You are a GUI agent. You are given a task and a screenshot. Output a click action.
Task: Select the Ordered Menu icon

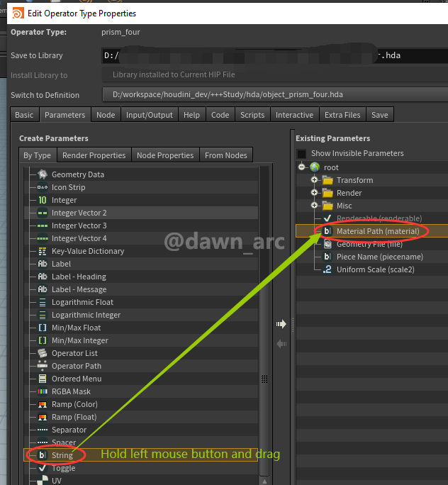tap(43, 379)
